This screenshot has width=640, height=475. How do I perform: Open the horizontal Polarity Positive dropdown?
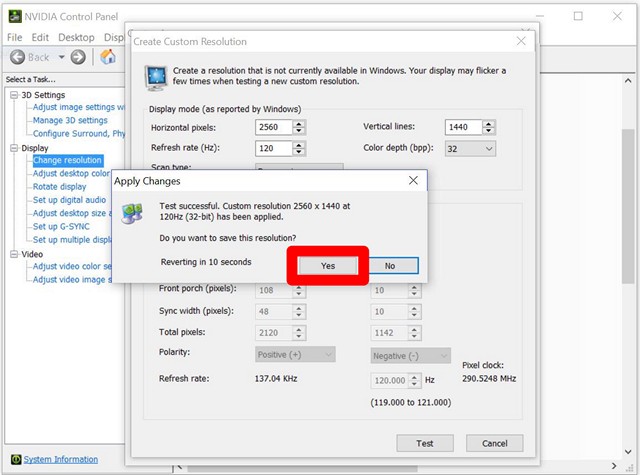click(296, 355)
